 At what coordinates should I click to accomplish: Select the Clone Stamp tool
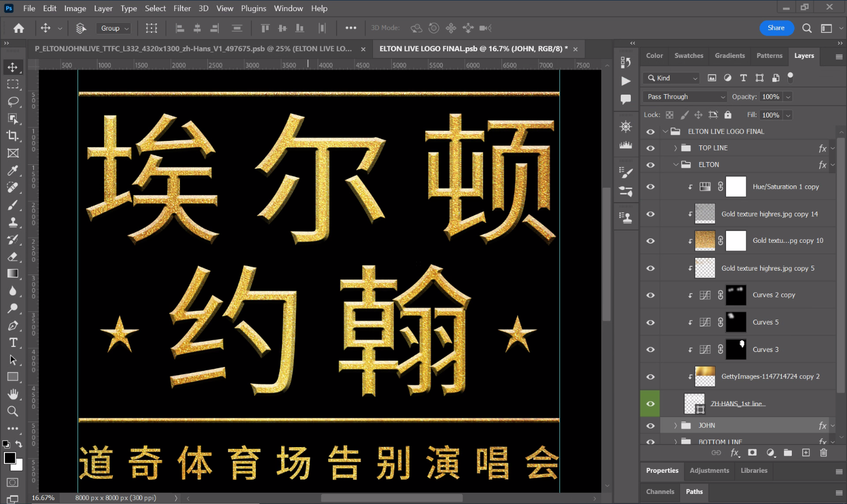pyautogui.click(x=12, y=222)
